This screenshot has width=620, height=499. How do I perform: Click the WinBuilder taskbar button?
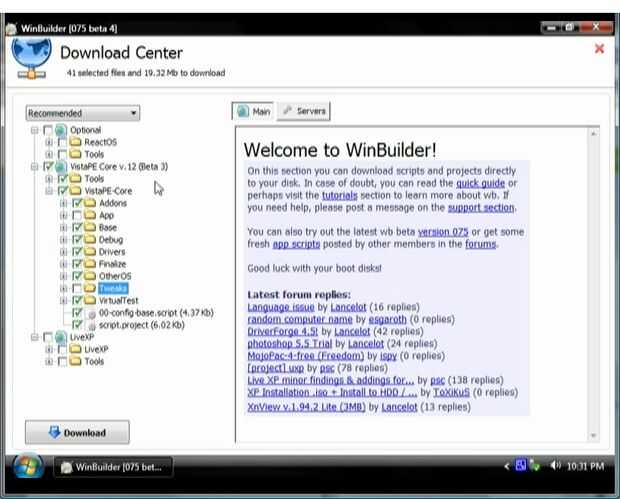coord(113,467)
